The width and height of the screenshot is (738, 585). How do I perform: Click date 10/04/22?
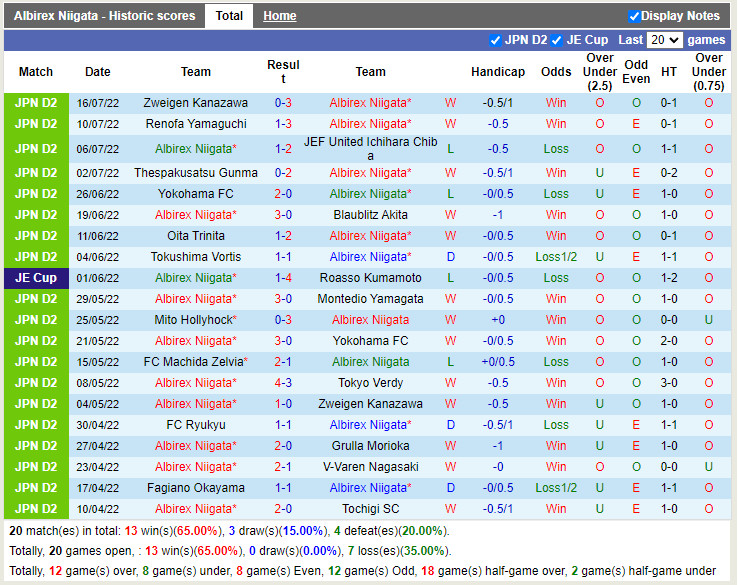point(98,509)
